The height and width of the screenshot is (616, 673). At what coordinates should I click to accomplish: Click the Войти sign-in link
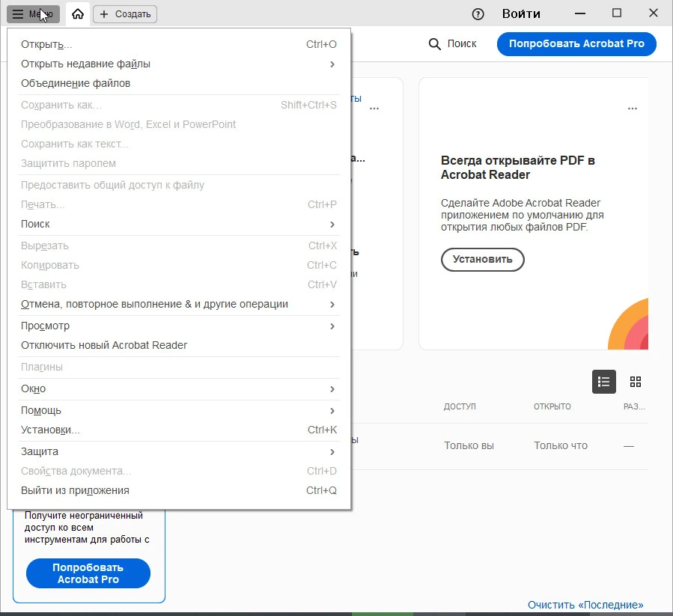tap(521, 13)
